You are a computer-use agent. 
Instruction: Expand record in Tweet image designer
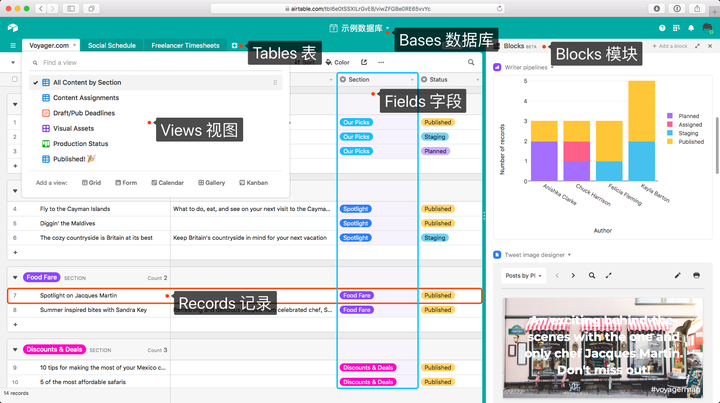[x=608, y=275]
